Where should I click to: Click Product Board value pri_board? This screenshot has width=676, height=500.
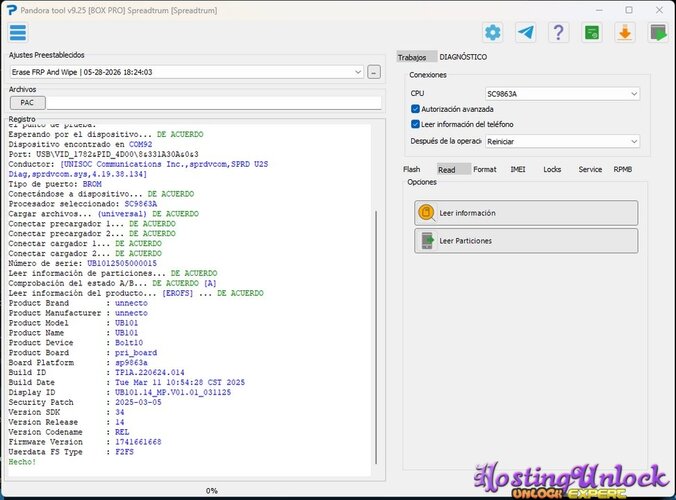coord(136,353)
